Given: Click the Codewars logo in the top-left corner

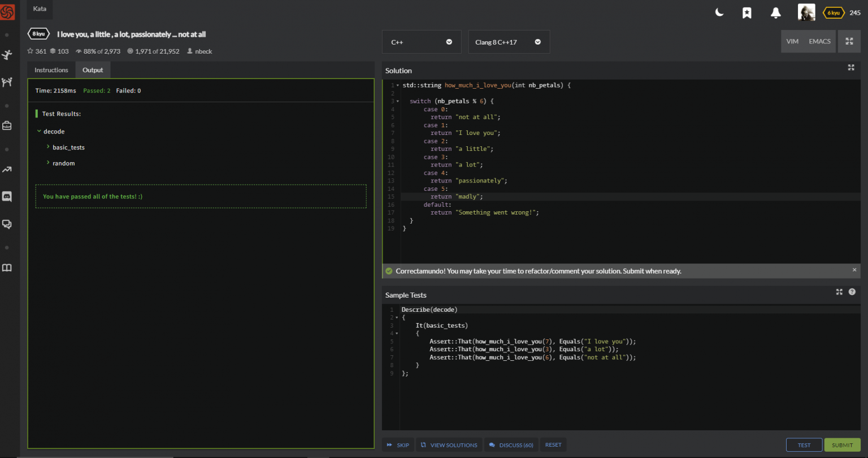Looking at the screenshot, I should click(8, 12).
